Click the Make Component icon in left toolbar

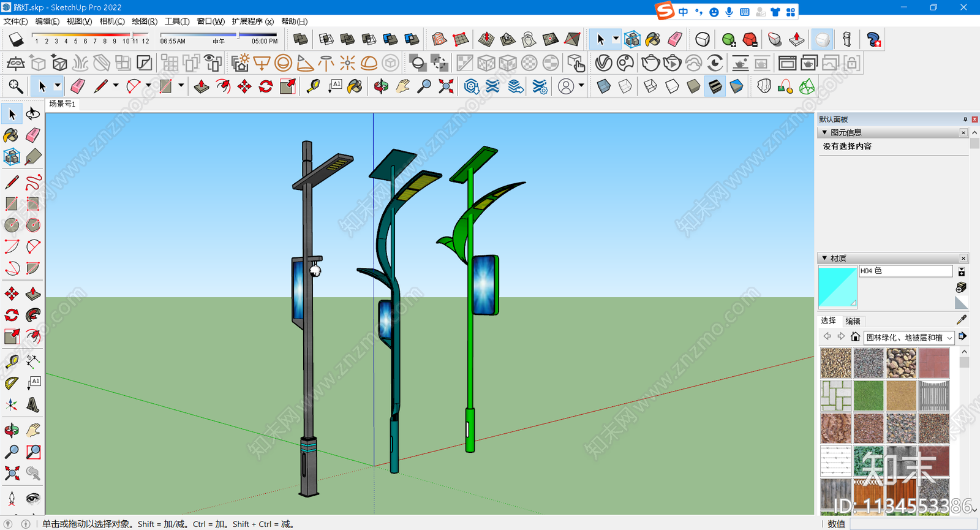(11, 157)
